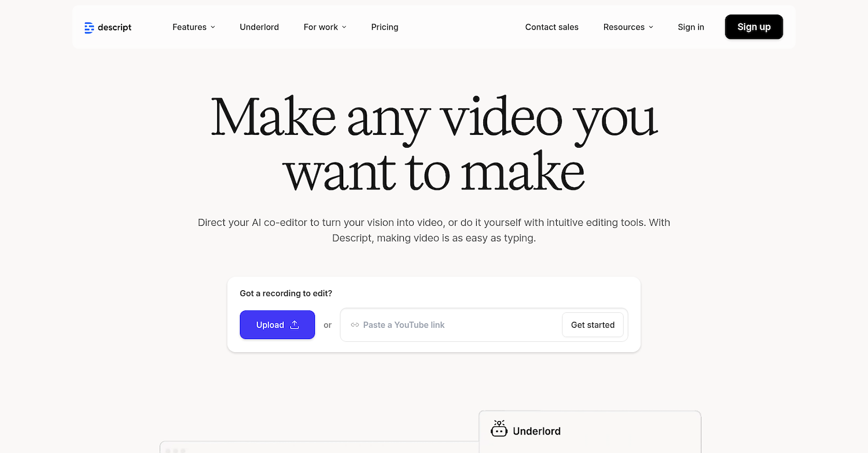Go to Contact sales

(x=552, y=27)
